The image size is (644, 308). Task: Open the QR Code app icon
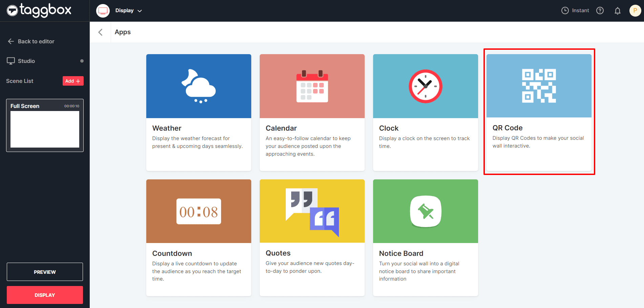click(x=539, y=86)
